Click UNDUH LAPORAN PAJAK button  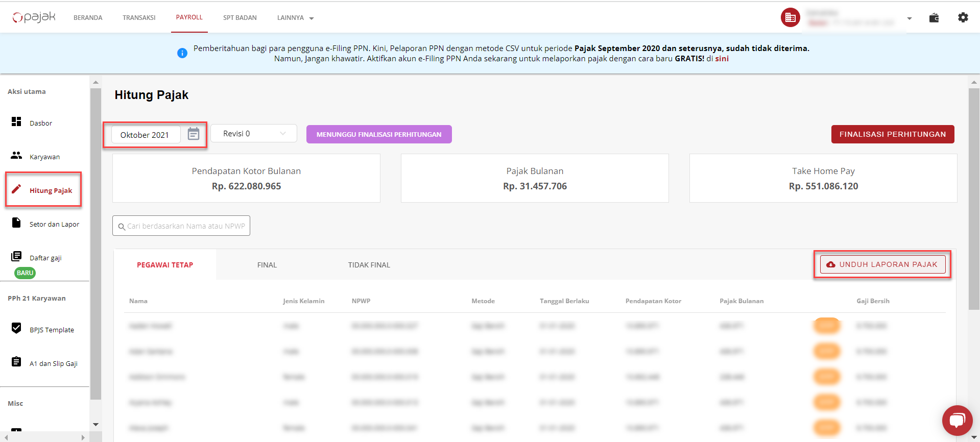882,264
